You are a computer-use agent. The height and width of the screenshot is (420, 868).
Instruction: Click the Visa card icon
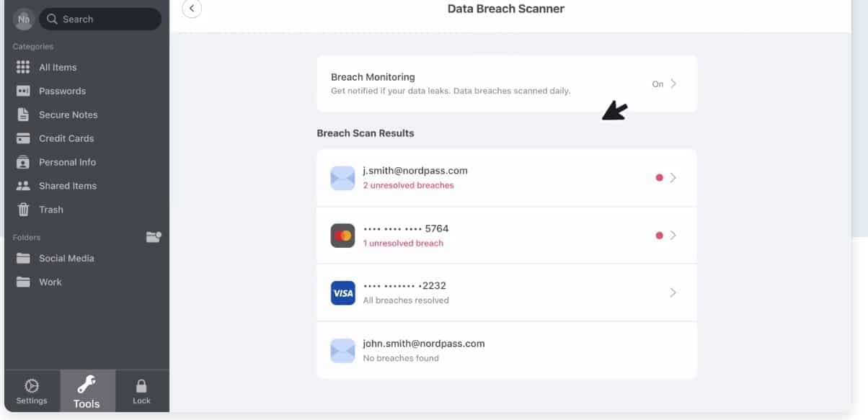point(342,293)
